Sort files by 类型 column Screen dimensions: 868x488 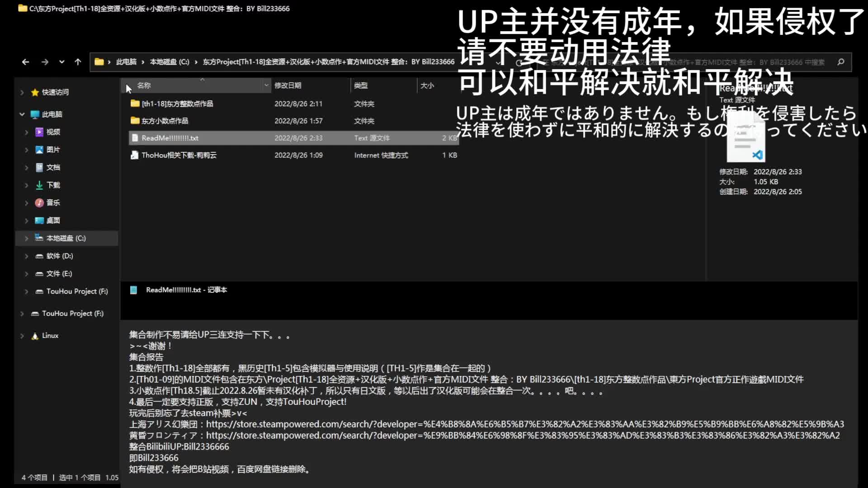[x=361, y=85]
